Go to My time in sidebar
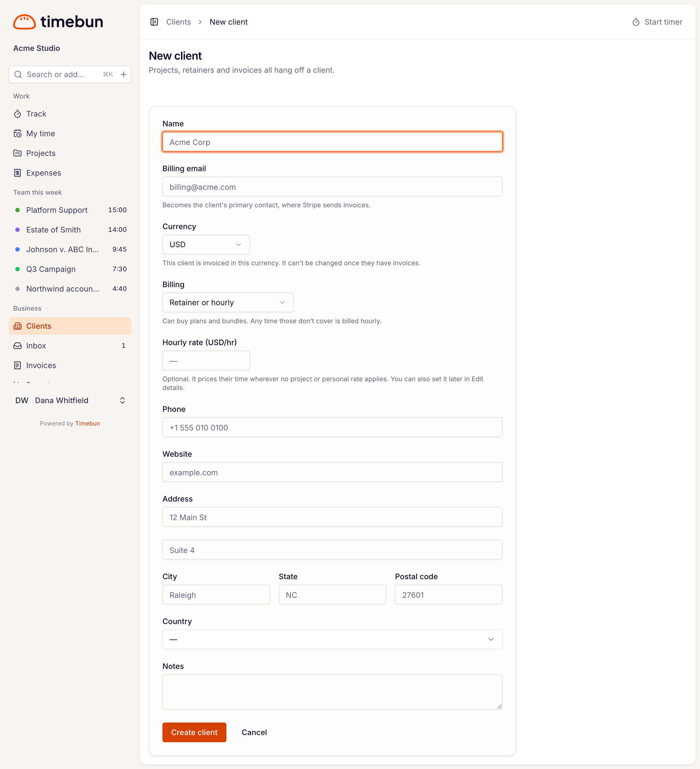Image resolution: width=700 pixels, height=769 pixels. pyautogui.click(x=70, y=133)
